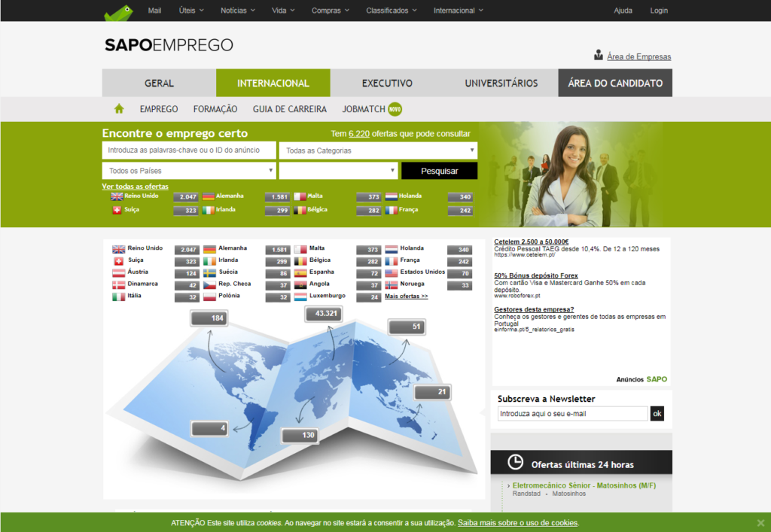Expand the Notícias top menu

tap(238, 11)
